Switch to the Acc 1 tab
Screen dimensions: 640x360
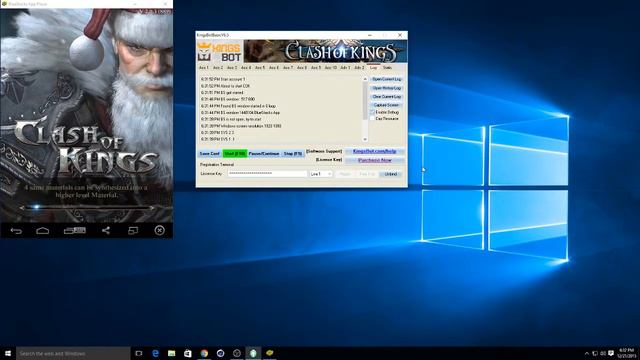[x=204, y=67]
